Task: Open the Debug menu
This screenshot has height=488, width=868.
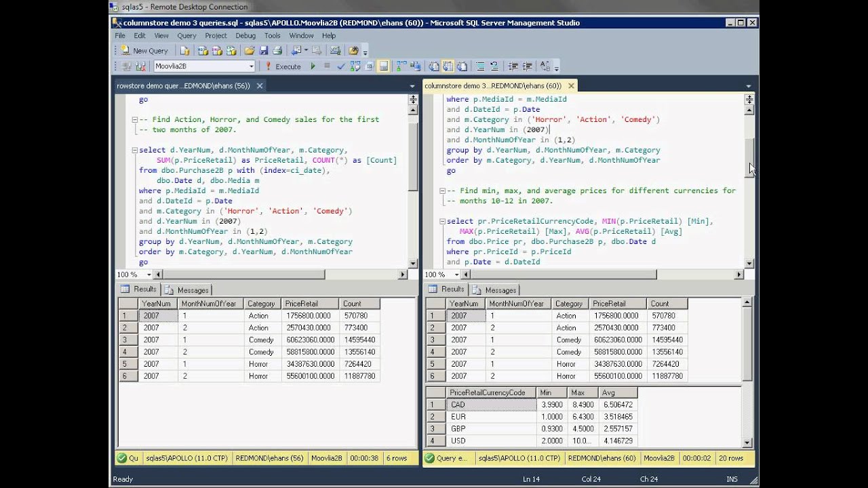Action: click(x=245, y=36)
